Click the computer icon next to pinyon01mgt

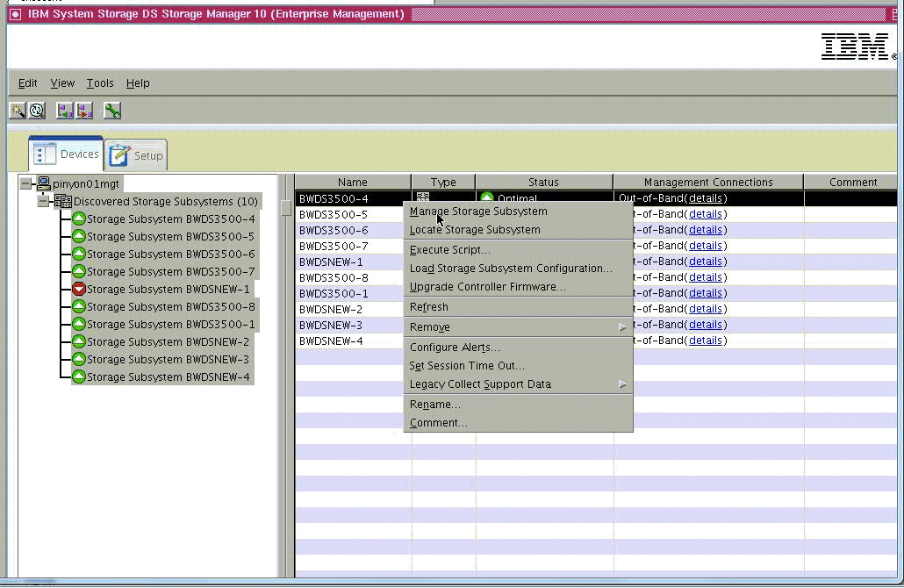[x=44, y=183]
